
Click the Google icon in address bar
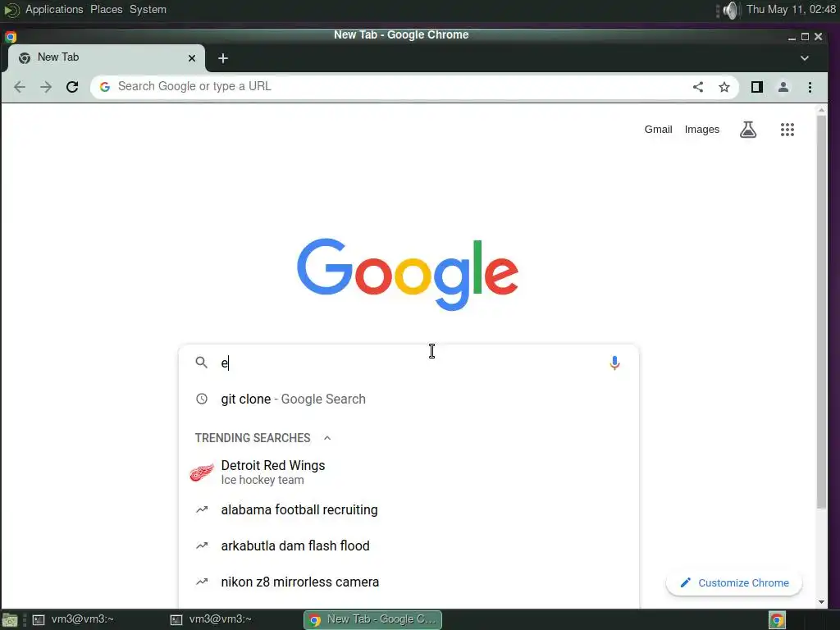pyautogui.click(x=105, y=87)
